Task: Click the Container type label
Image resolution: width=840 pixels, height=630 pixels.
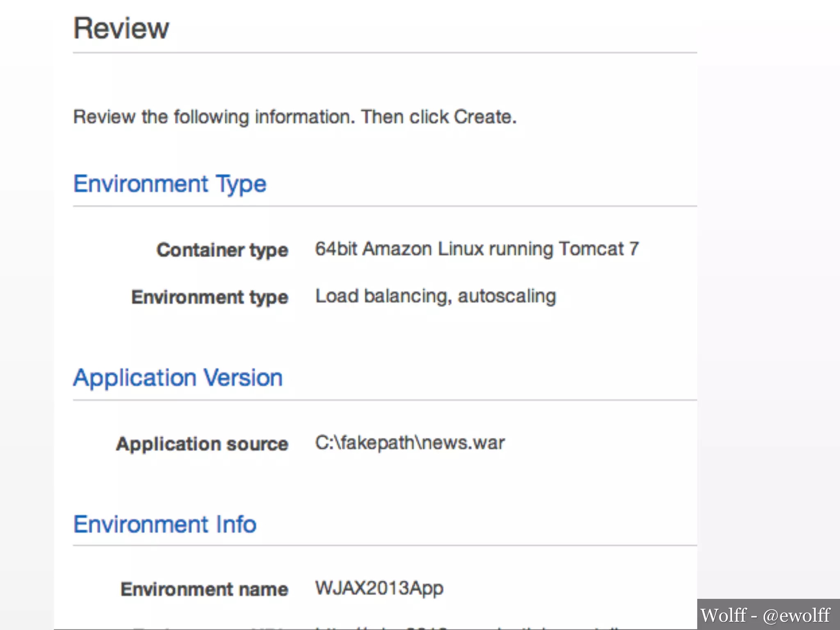Action: point(222,250)
